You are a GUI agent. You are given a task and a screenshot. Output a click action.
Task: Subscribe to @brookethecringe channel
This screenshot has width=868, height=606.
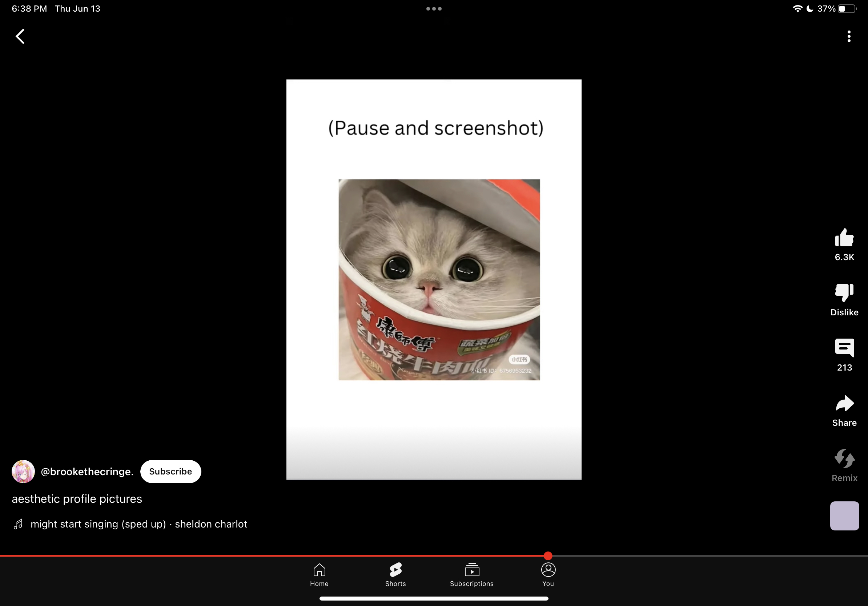(170, 472)
